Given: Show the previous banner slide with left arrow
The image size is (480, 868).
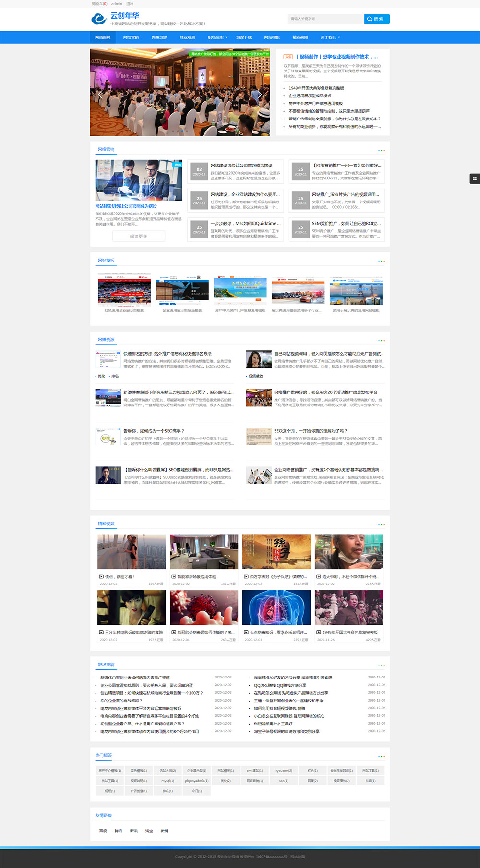Looking at the screenshot, I should coord(100,94).
